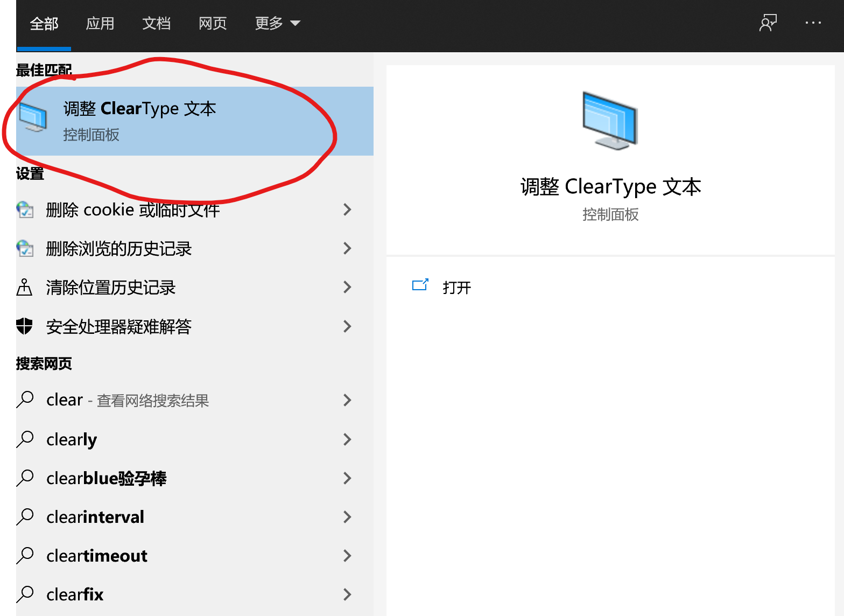Select the clearfix web suggestion
This screenshot has height=616, width=844.
coord(195,594)
